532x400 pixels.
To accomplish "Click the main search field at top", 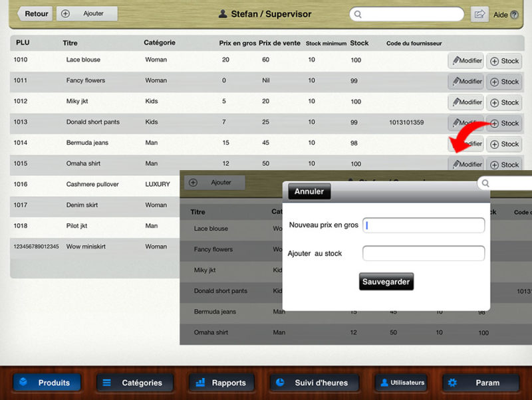I will click(x=406, y=14).
